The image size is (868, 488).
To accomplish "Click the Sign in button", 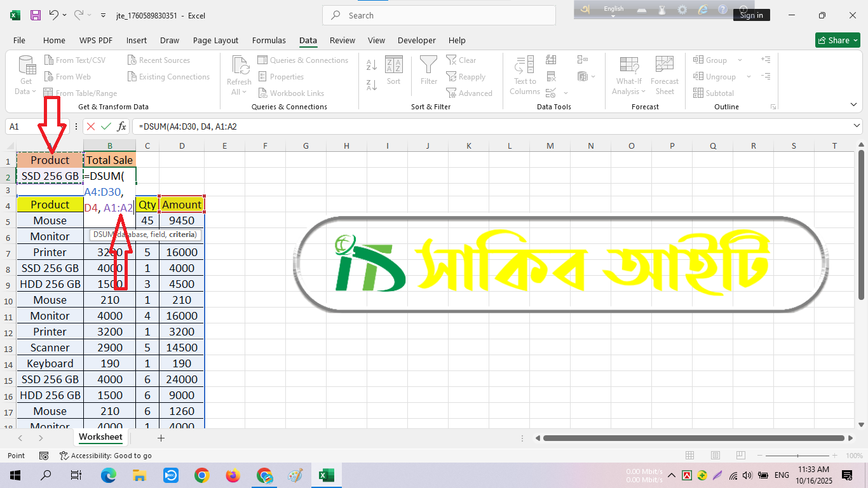I will point(751,15).
